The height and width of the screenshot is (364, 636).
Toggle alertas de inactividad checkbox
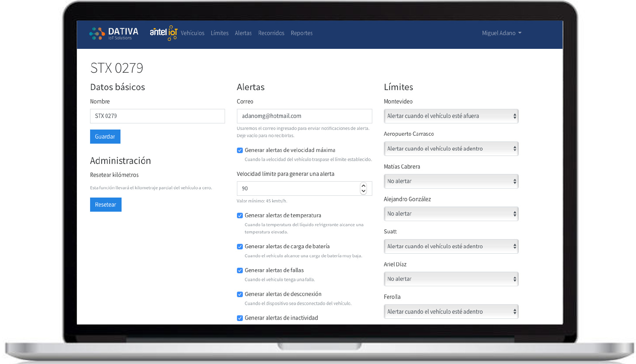point(240,318)
